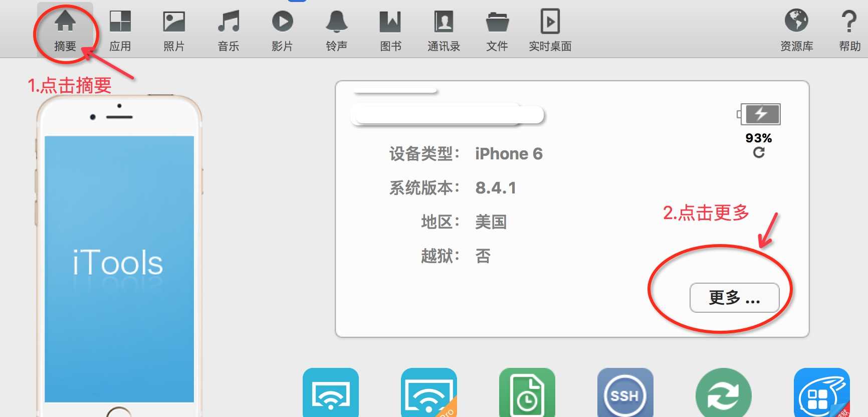Open the 铃声 ringtones section

click(x=336, y=30)
